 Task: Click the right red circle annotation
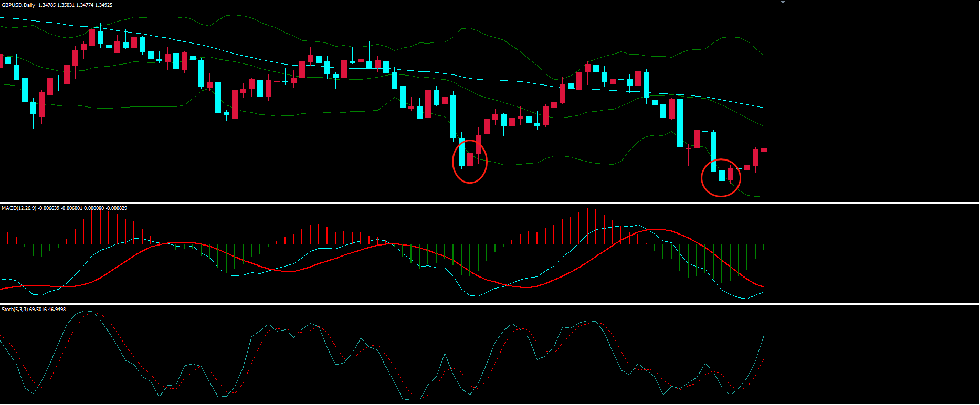(702, 178)
